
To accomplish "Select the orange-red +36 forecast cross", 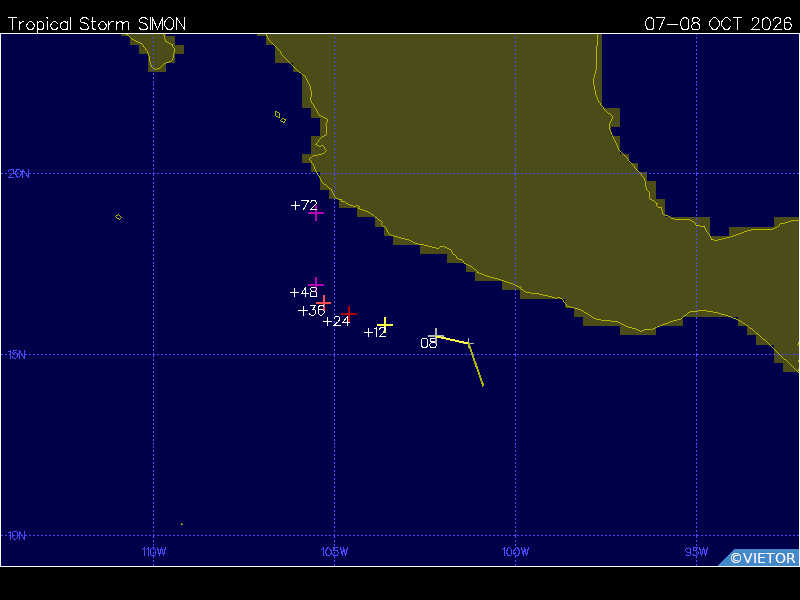I will 323,303.
